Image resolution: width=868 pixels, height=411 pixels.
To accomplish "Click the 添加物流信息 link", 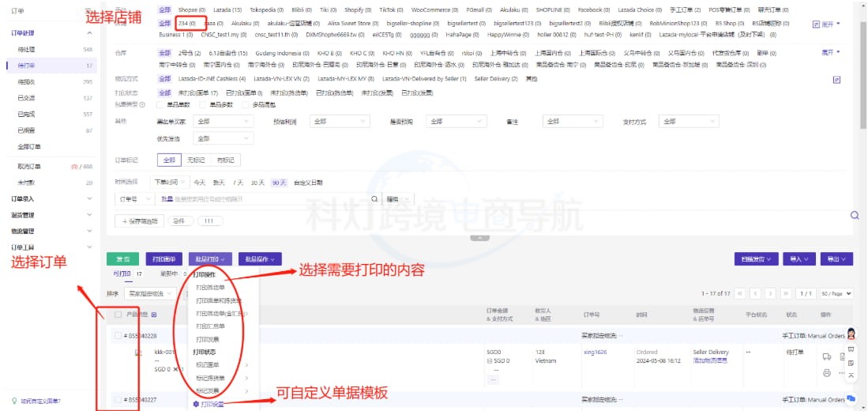I will [710, 360].
